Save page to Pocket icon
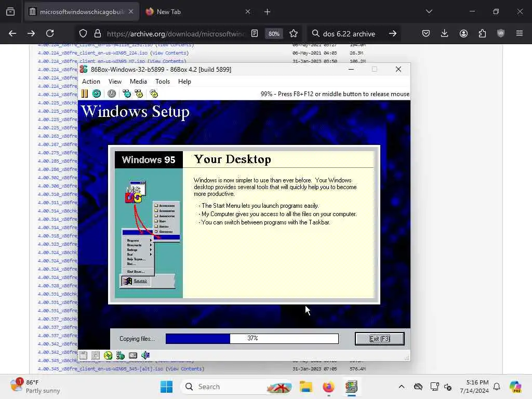Screen dimensions: 532x399 (x=426, y=33)
